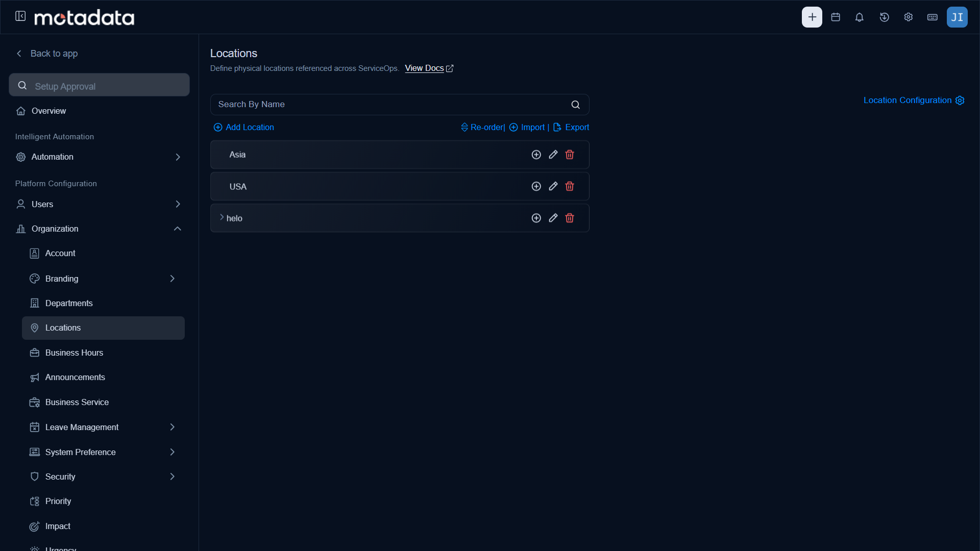Open the JI user avatar menu
980x551 pixels.
[x=957, y=17]
